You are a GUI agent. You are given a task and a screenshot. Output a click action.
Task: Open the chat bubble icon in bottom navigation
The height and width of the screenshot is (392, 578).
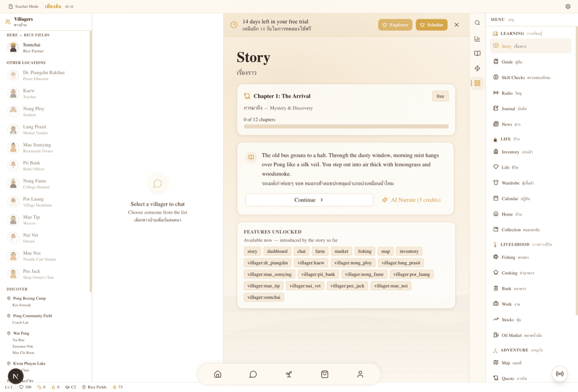click(x=253, y=374)
